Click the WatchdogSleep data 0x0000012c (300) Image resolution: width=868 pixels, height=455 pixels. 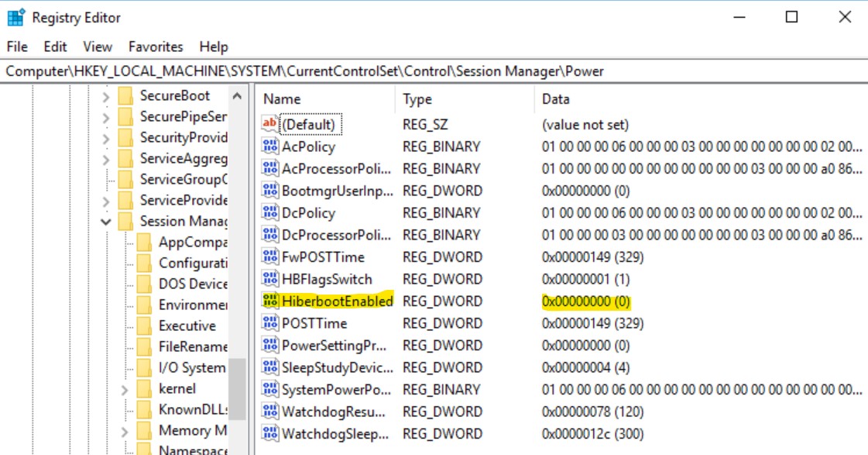pos(592,434)
